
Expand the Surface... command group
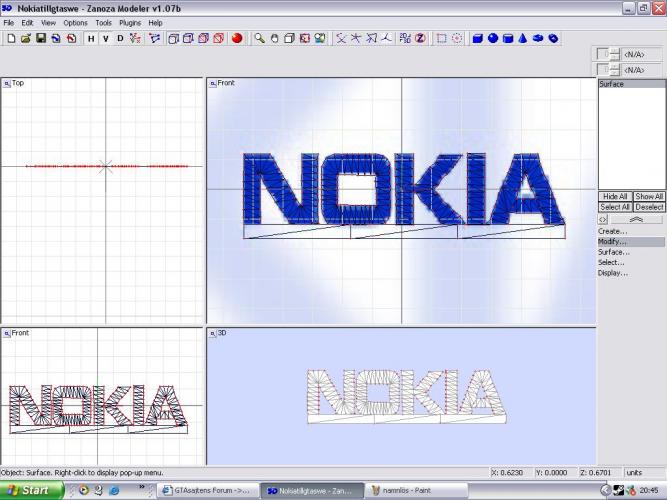click(613, 252)
